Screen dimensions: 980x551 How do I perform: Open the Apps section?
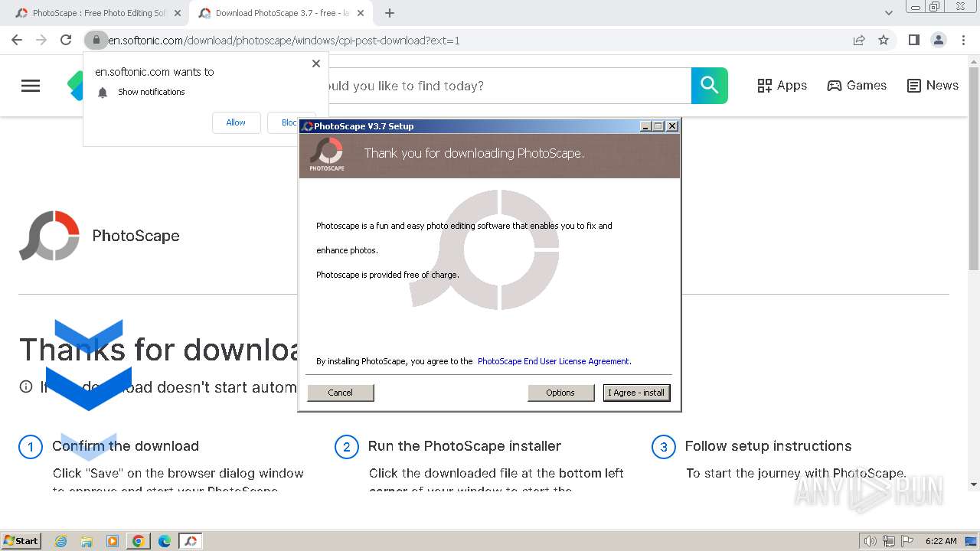[782, 86]
